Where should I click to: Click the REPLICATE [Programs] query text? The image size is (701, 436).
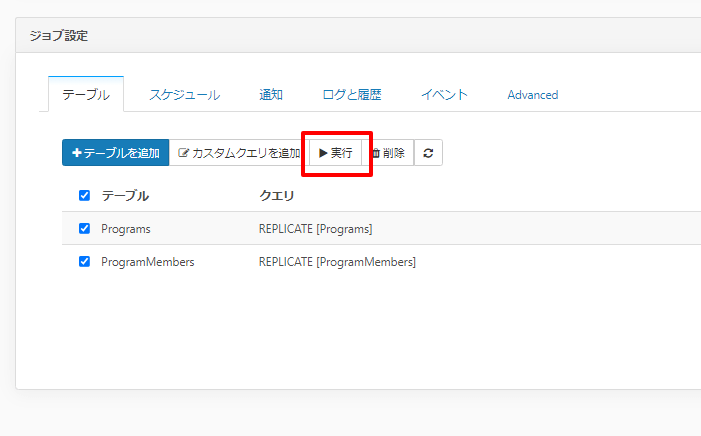tap(315, 229)
